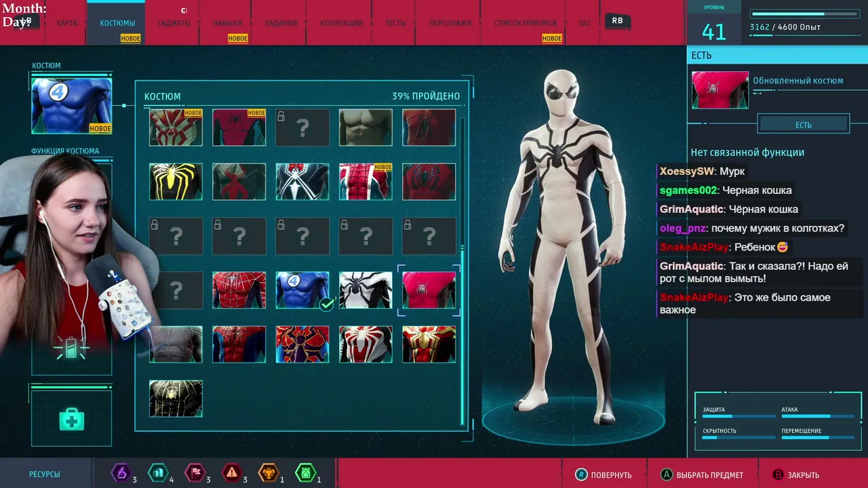This screenshot has width=868, height=488.
Task: Open the ГАДЖЕТЫ tab
Action: pyautogui.click(x=174, y=23)
